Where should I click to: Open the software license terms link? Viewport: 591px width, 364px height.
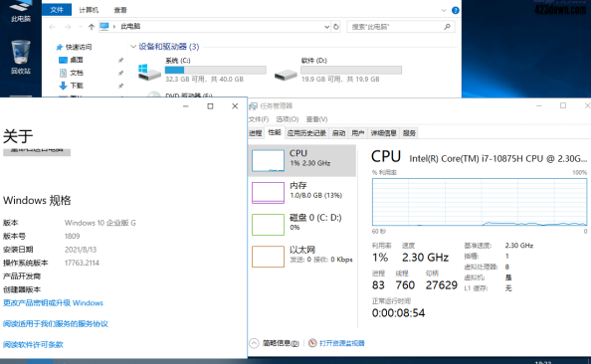(33, 344)
